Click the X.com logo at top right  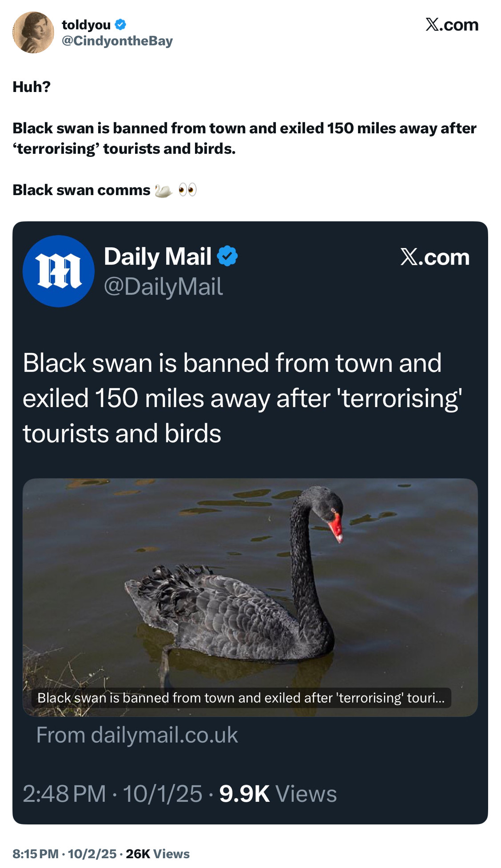pyautogui.click(x=452, y=25)
